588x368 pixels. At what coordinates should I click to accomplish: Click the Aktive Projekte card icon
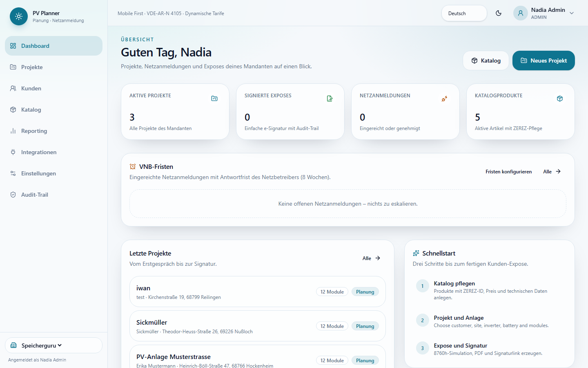pyautogui.click(x=214, y=99)
